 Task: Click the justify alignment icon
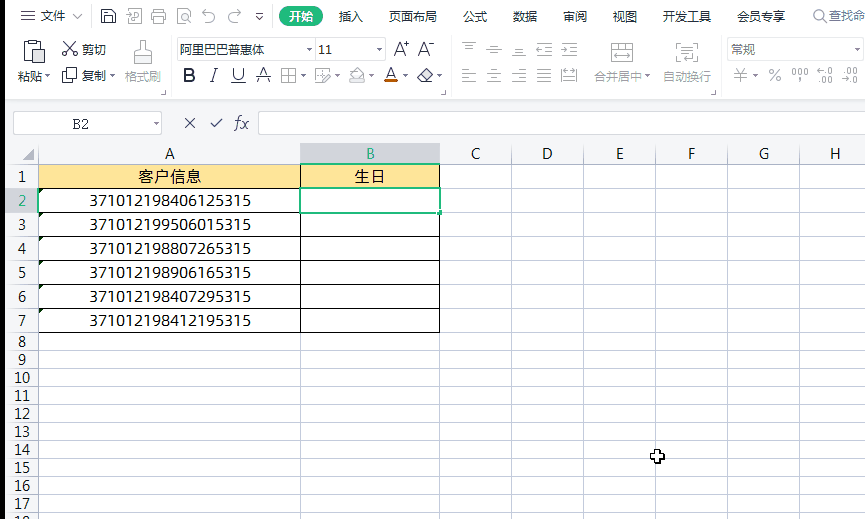tap(544, 75)
